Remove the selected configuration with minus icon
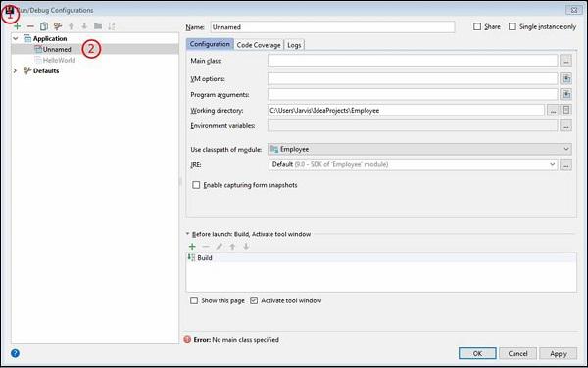The image size is (588, 368). 30,26
